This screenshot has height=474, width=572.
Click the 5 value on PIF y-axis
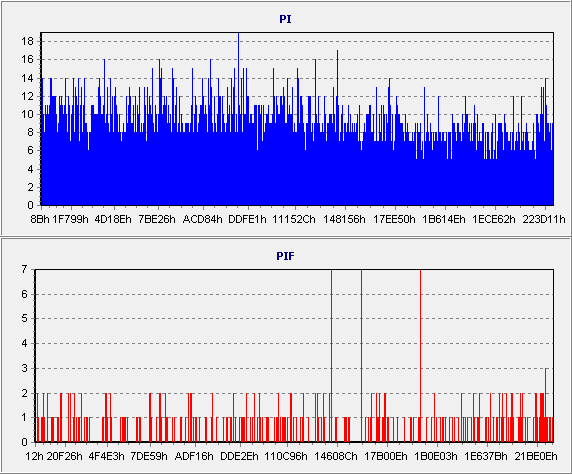24,319
